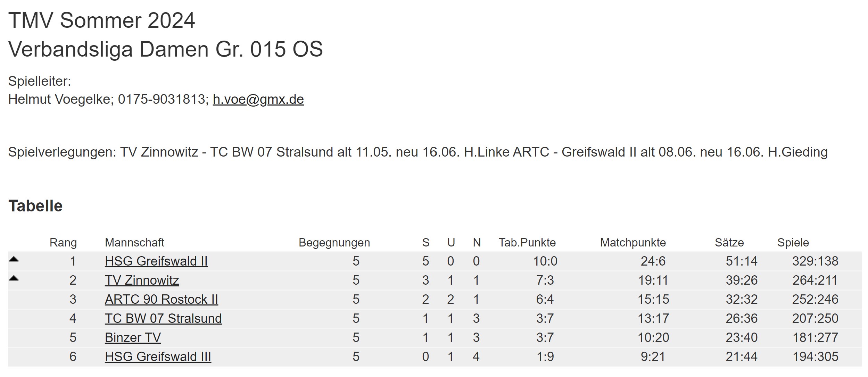
Task: Click the Verbandsliga Damen Gr. 015 OS title
Action: point(166,49)
